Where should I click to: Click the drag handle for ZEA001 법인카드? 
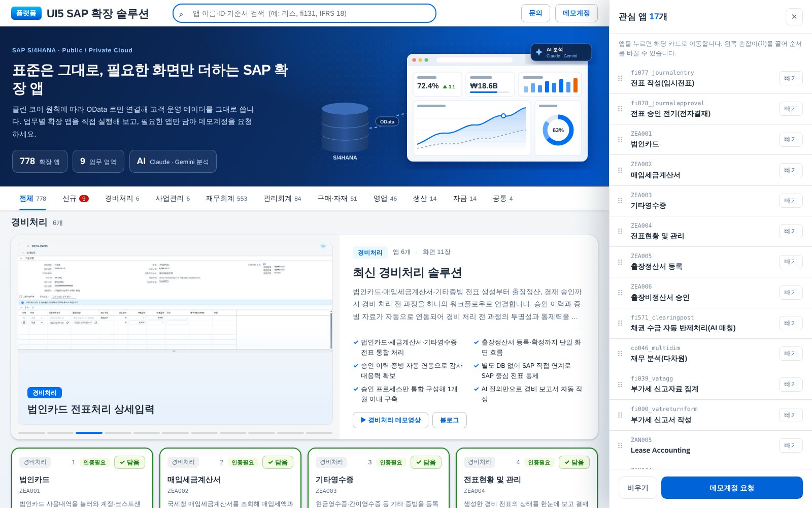point(620,139)
